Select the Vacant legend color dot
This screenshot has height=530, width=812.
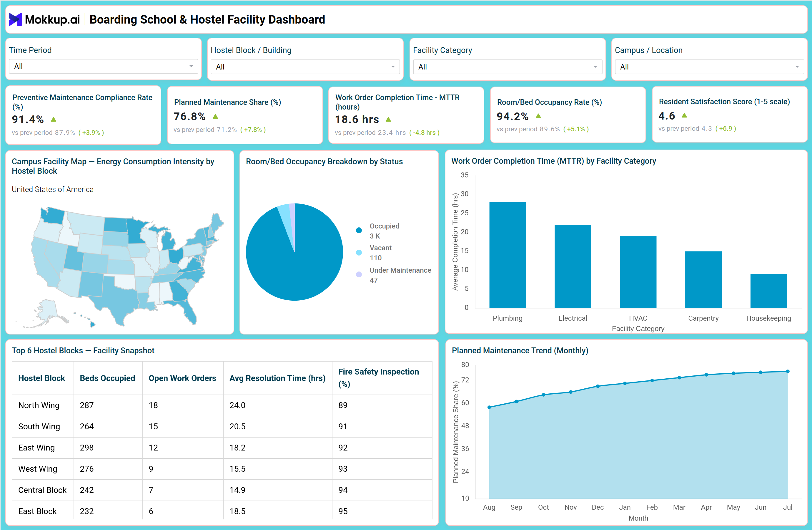(x=359, y=253)
